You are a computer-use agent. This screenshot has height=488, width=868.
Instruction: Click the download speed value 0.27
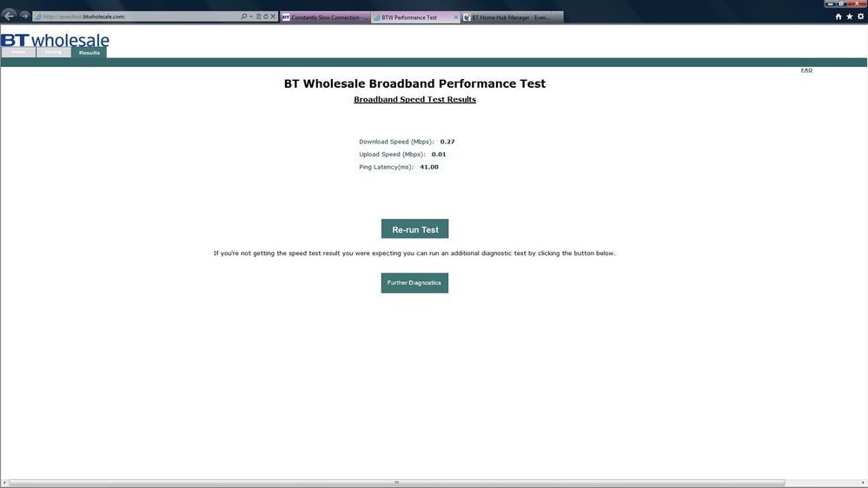click(447, 142)
